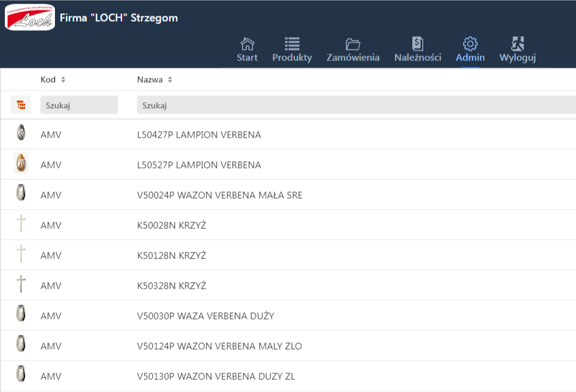Open V50024P WAZON VERBENA MAŁA SRE
The height and width of the screenshot is (392, 576).
tap(220, 195)
